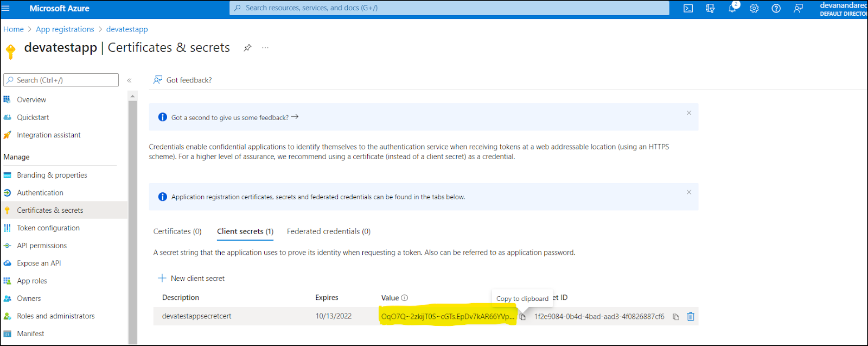Image resolution: width=868 pixels, height=346 pixels.
Task: Open Overview in left menu
Action: [x=31, y=100]
